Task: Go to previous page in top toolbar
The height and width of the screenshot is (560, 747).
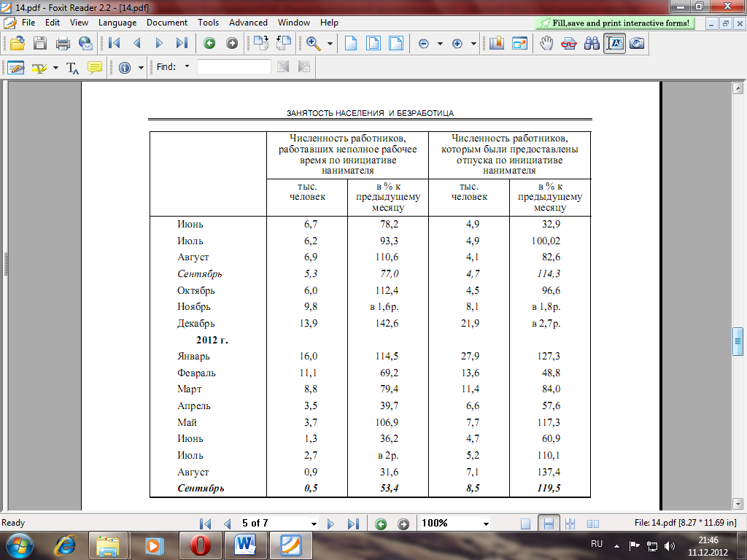Action: coord(136,43)
